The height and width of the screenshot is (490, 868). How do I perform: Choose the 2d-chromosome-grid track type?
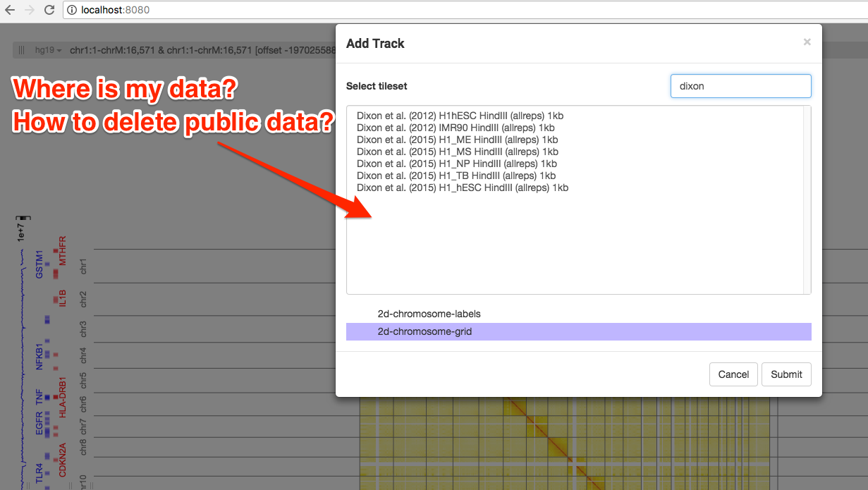coord(424,331)
